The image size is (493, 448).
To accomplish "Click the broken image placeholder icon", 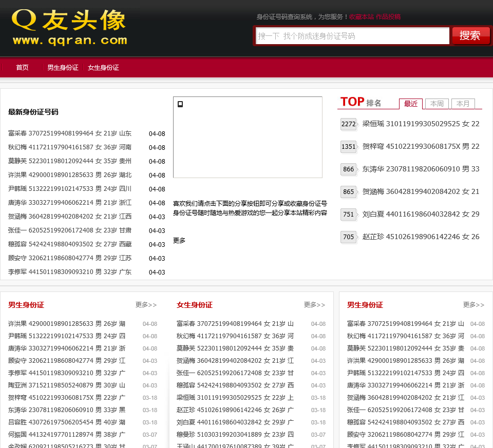I will coord(180,104).
